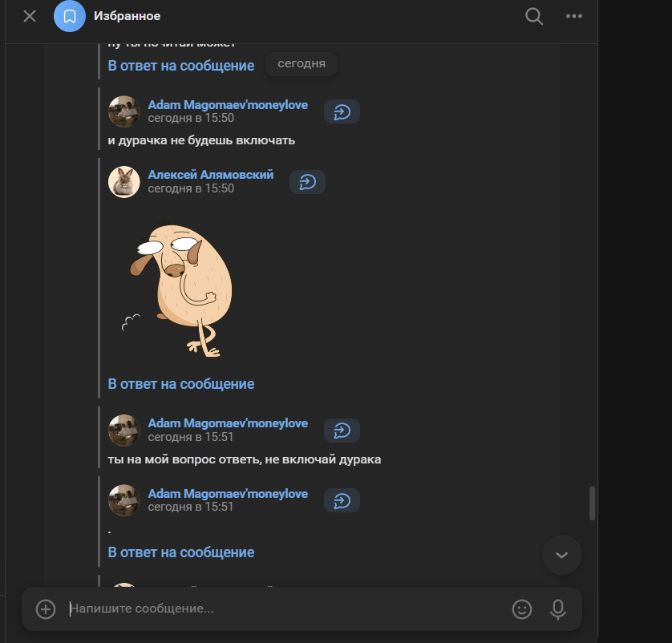Click last 'В ответ на сообщение' link
Viewport: 672px width, 643px height.
click(181, 552)
